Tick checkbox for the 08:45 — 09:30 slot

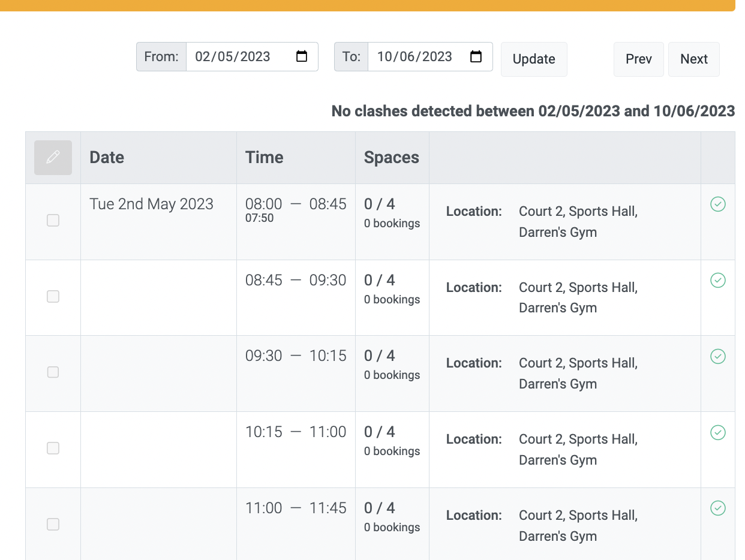[53, 296]
